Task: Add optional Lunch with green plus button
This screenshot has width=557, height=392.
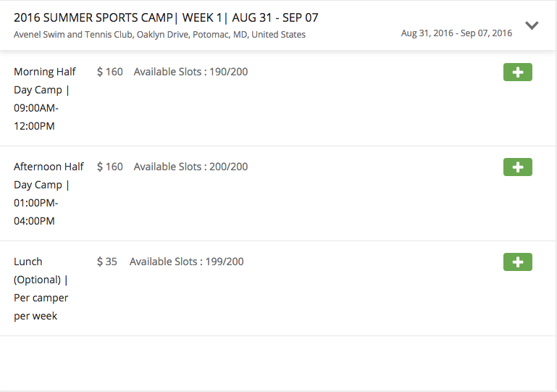Action: 517,262
